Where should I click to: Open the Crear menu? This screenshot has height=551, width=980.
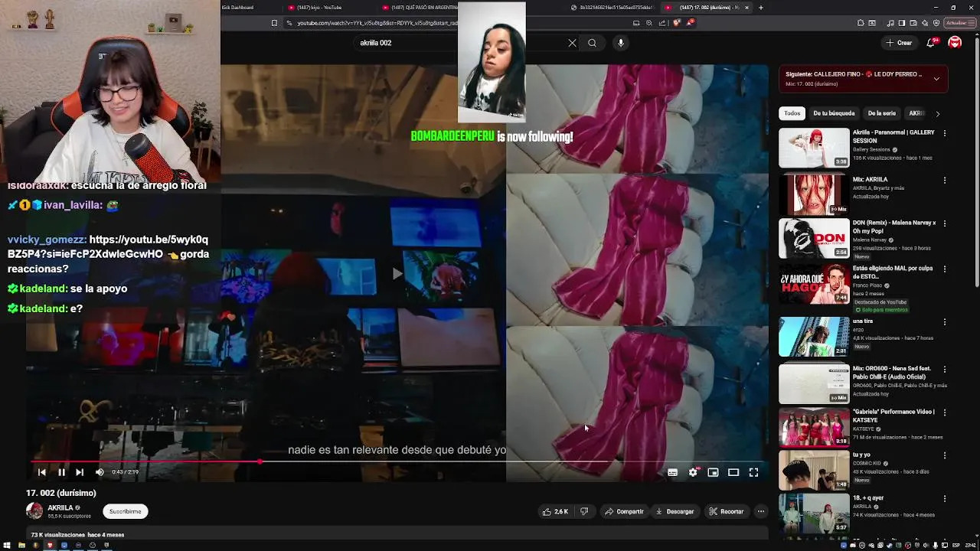[x=900, y=43]
